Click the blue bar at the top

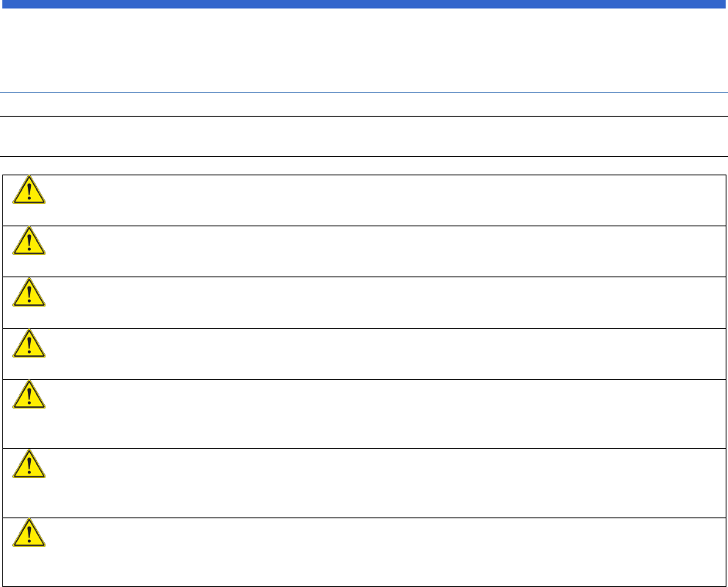(364, 4)
